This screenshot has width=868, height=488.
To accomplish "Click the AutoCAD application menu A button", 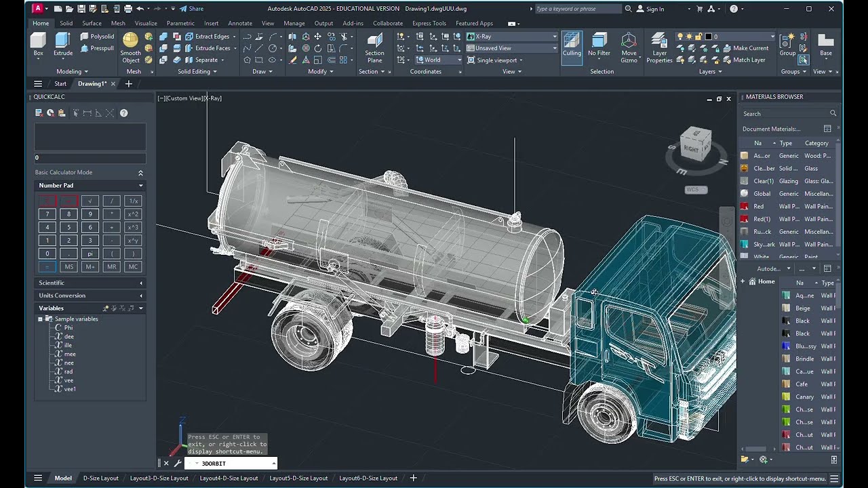I will [38, 9].
